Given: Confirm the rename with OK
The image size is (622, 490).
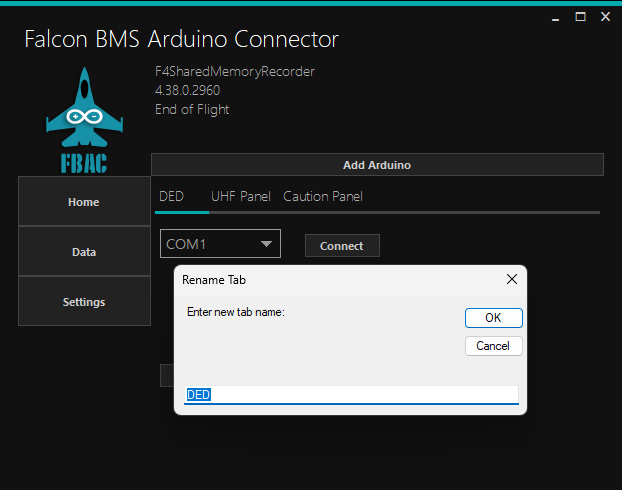Looking at the screenshot, I should tap(493, 318).
